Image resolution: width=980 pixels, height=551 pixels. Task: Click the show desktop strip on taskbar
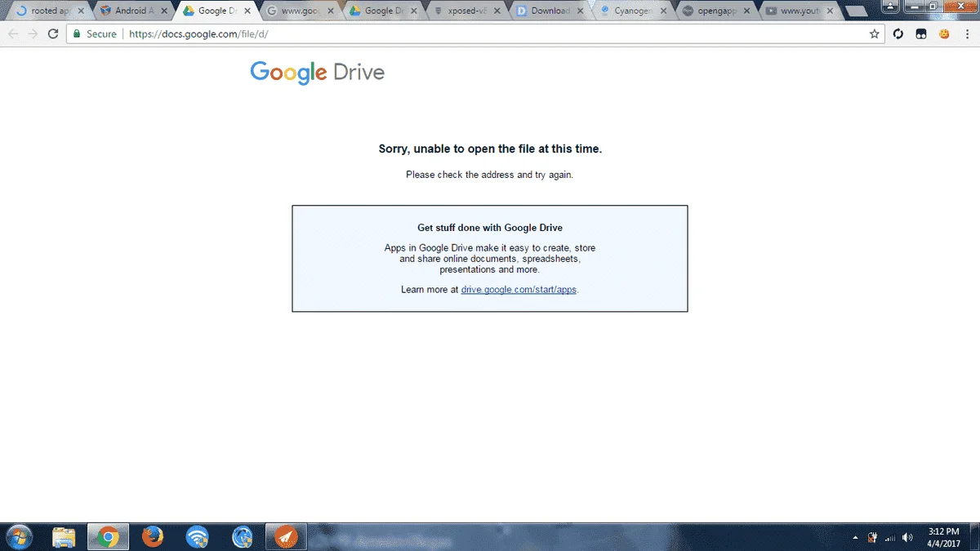tap(975, 537)
